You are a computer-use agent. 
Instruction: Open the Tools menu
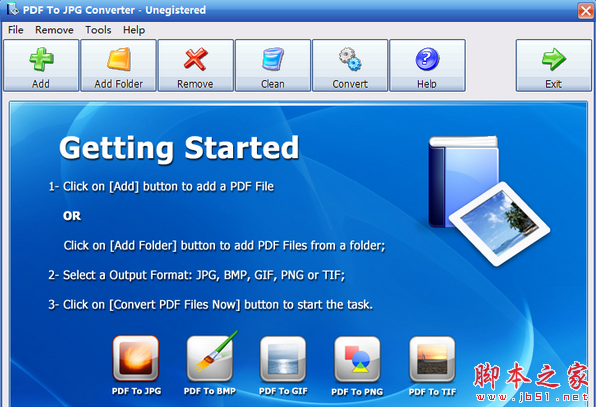98,30
